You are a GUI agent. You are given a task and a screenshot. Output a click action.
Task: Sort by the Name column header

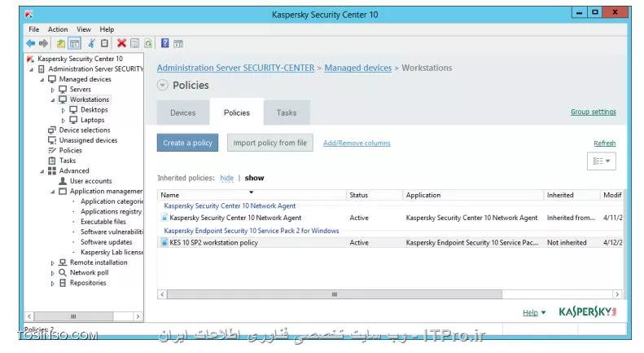[252, 195]
